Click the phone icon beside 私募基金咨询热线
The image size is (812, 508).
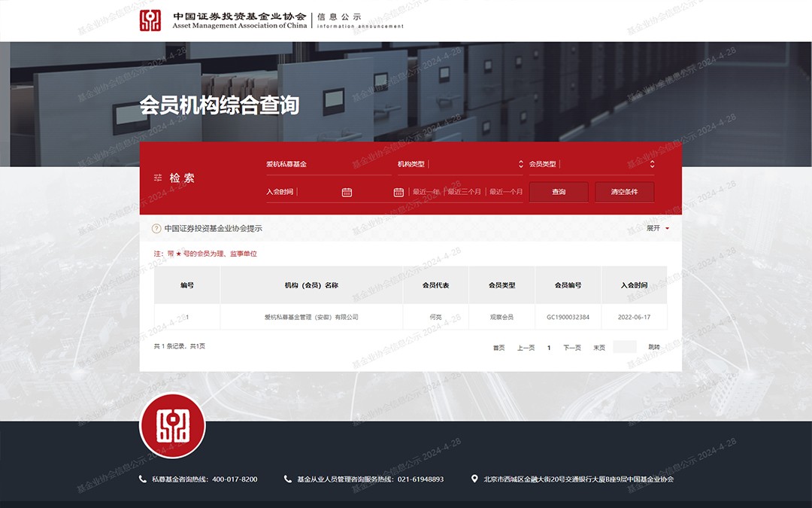pos(143,479)
